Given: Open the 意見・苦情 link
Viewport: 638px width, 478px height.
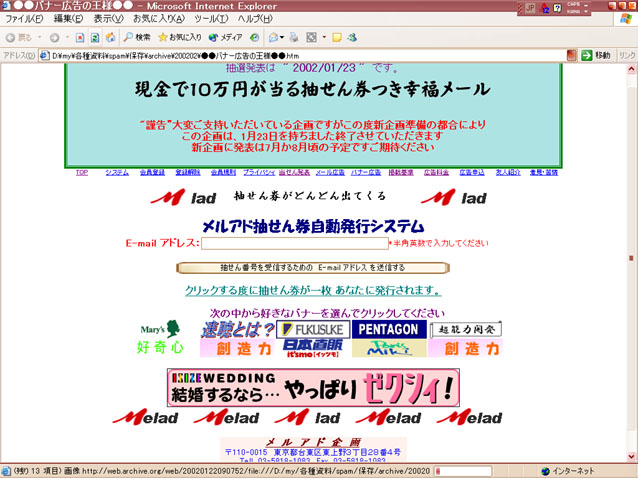Looking at the screenshot, I should click(x=544, y=172).
